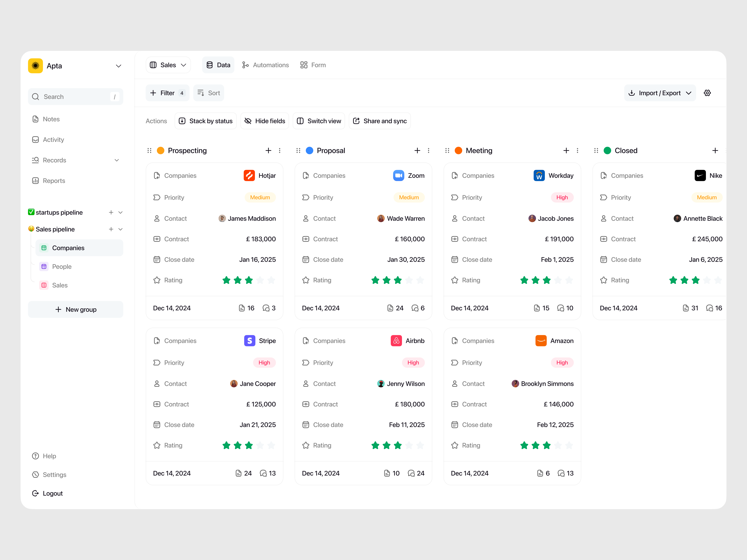Open the High priority tag on the Stripe card

pos(264,362)
